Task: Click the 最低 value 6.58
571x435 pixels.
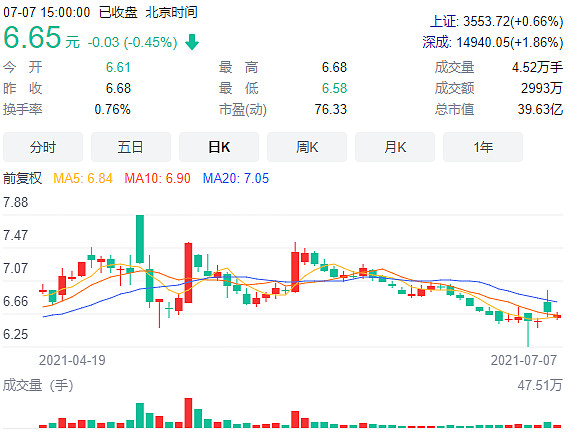Action: tap(334, 88)
